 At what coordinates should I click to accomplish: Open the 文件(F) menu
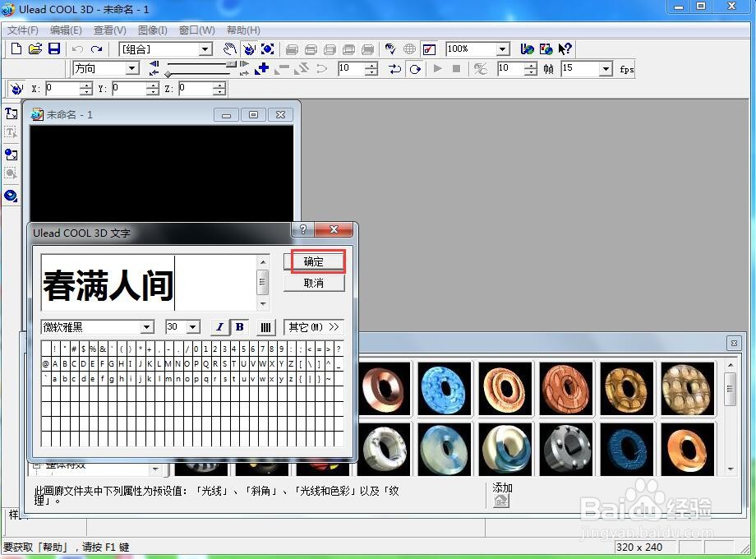coord(22,30)
